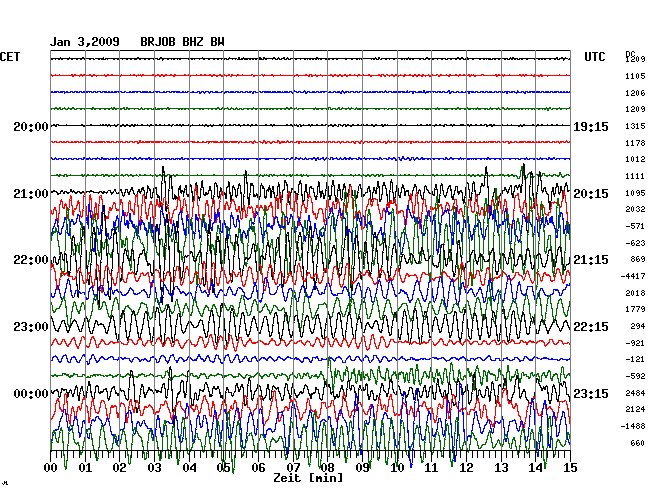This screenshot has width=650, height=494.
Task: Click the DC offset value '2018'
Action: [x=635, y=293]
